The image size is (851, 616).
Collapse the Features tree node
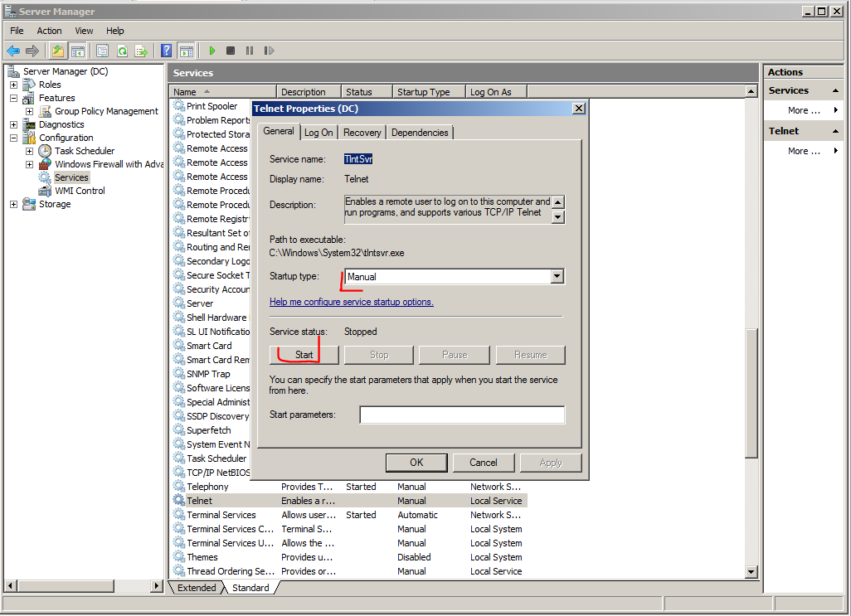(13, 98)
